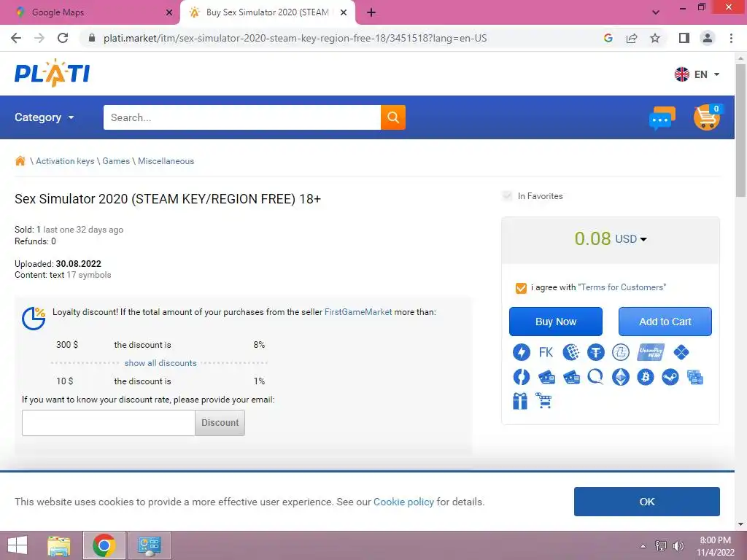This screenshot has width=747, height=560.
Task: Select the WebMoney payment icon
Action: pyautogui.click(x=570, y=352)
